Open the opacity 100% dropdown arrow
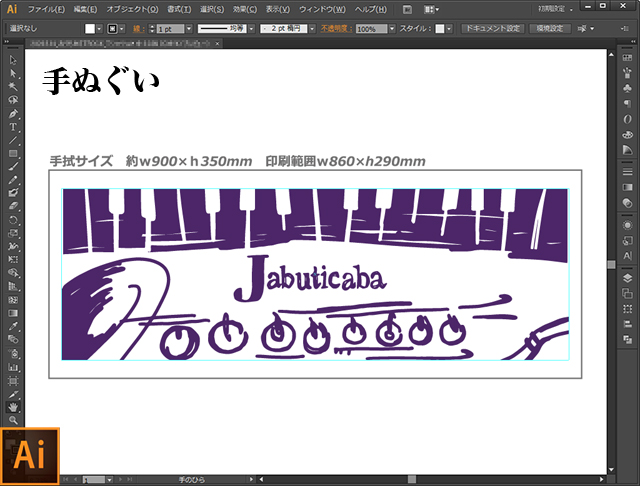Image resolution: width=640 pixels, height=486 pixels. [x=392, y=29]
